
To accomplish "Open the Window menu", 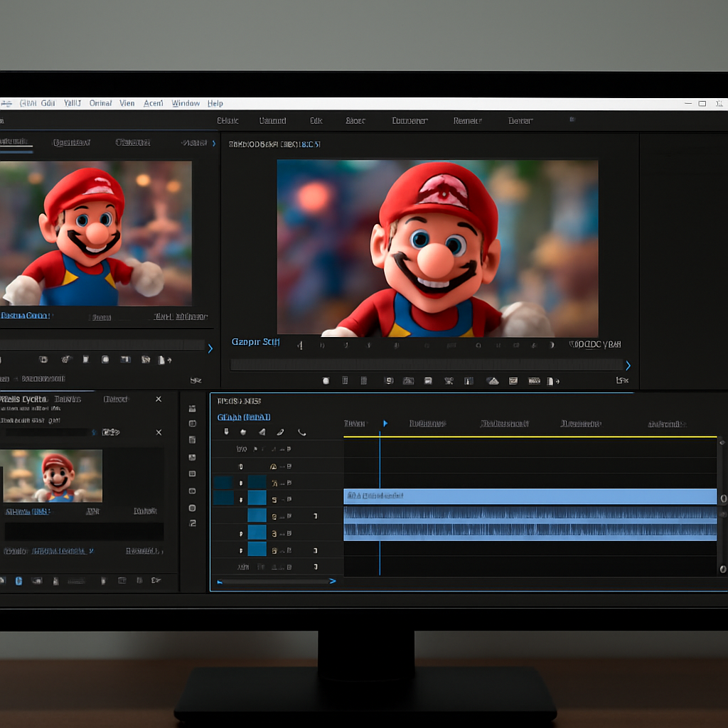I will click(x=186, y=103).
